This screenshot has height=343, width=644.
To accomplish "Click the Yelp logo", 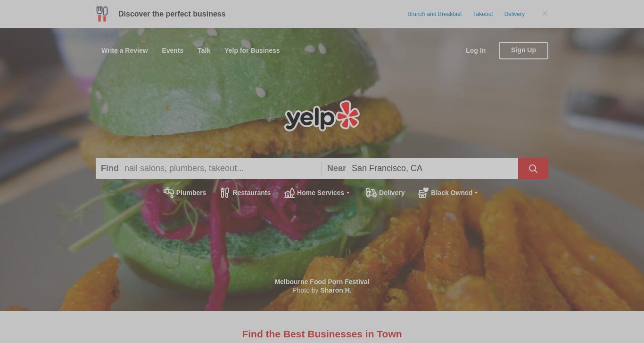I will (322, 115).
